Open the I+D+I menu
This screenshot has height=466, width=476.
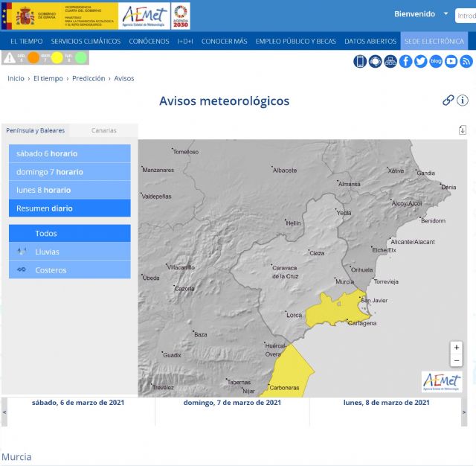point(185,41)
